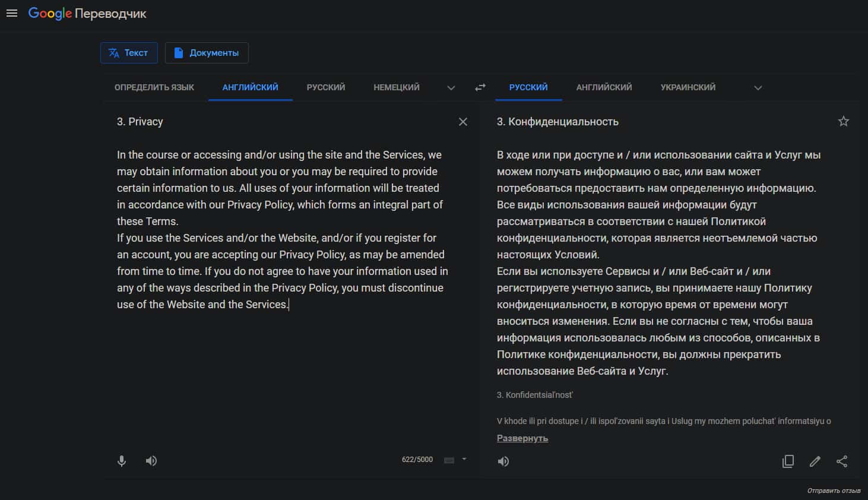Listen to the Russian translation audio
The width and height of the screenshot is (868, 500).
(x=503, y=461)
